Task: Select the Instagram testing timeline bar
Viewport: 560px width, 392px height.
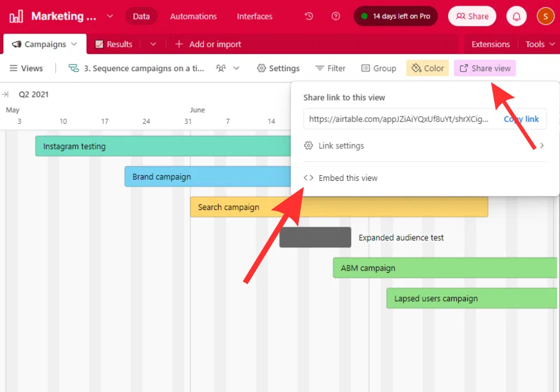Action: [162, 146]
